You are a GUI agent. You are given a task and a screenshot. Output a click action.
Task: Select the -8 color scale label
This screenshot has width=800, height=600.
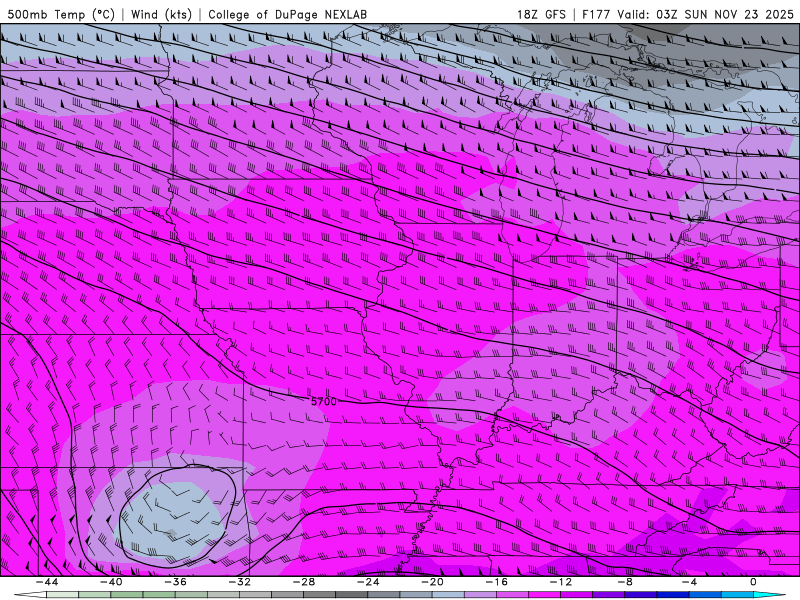click(x=625, y=582)
